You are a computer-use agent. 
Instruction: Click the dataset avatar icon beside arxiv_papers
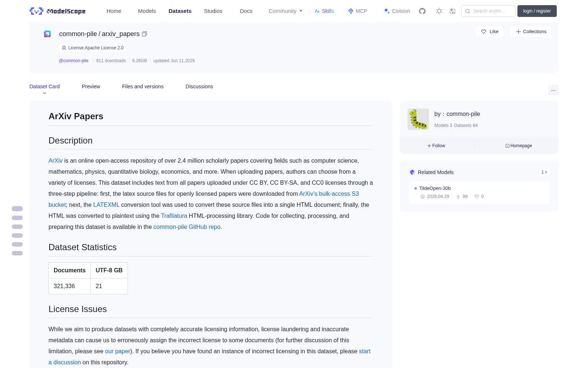47,34
